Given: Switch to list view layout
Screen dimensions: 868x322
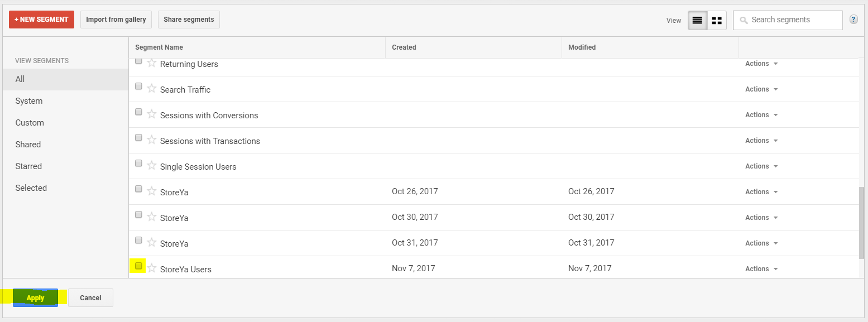Looking at the screenshot, I should [x=697, y=20].
